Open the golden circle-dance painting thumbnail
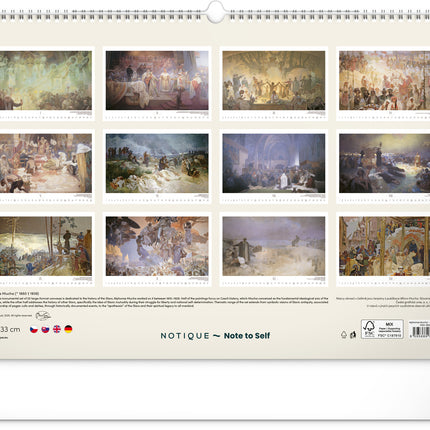The height and width of the screenshot is (430, 430). (274, 80)
